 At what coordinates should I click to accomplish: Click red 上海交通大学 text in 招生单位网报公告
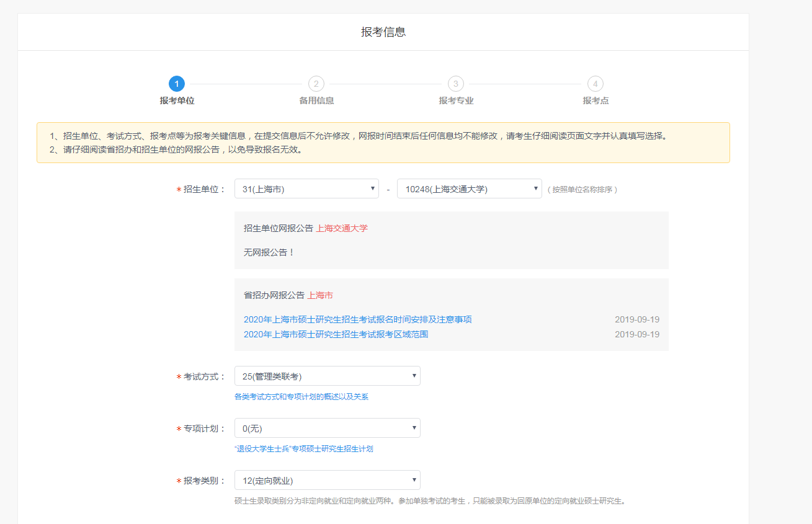342,228
